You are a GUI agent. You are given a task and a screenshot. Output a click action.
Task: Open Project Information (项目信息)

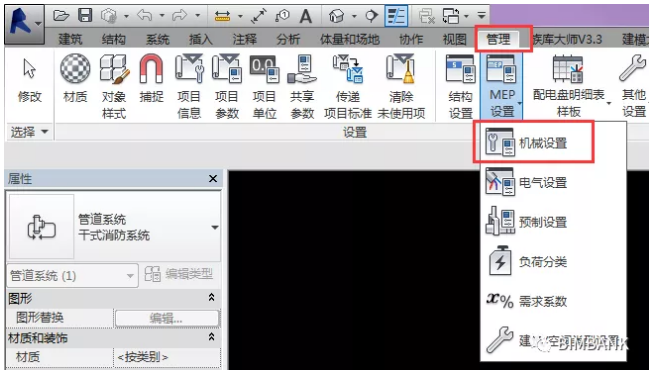189,87
